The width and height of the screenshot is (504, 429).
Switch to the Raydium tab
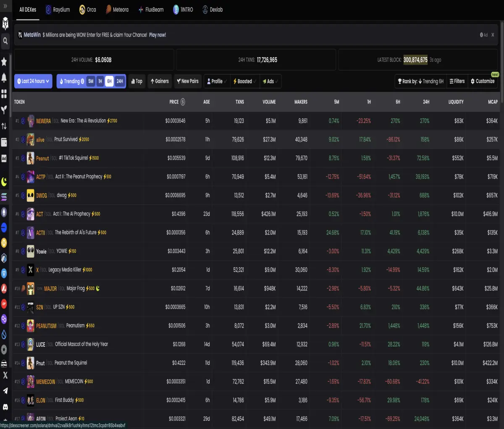pos(58,10)
